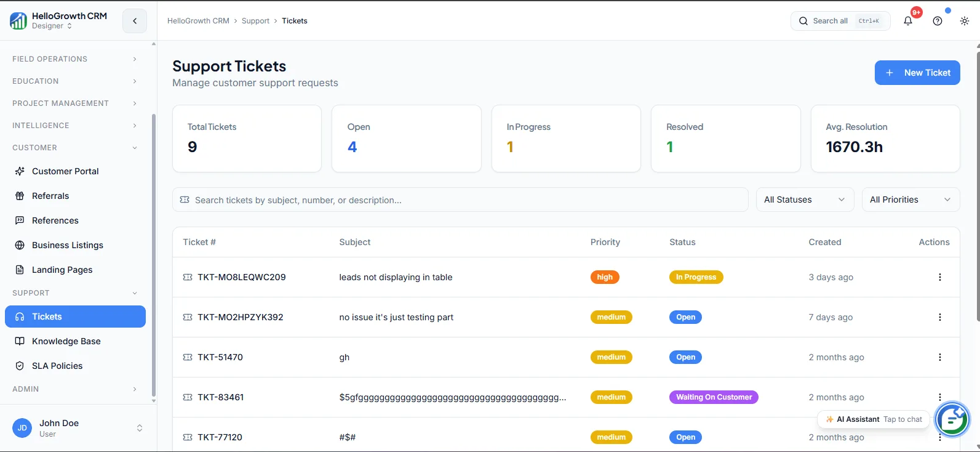
Task: Click the Search all box in header
Action: tap(840, 21)
